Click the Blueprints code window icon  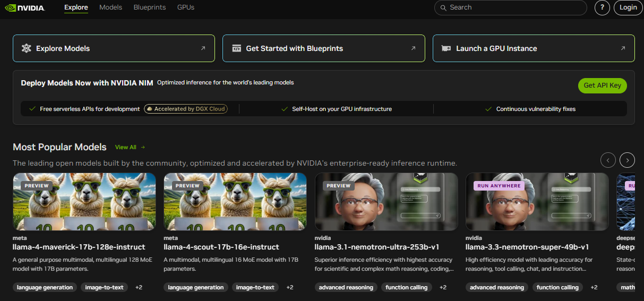click(237, 48)
